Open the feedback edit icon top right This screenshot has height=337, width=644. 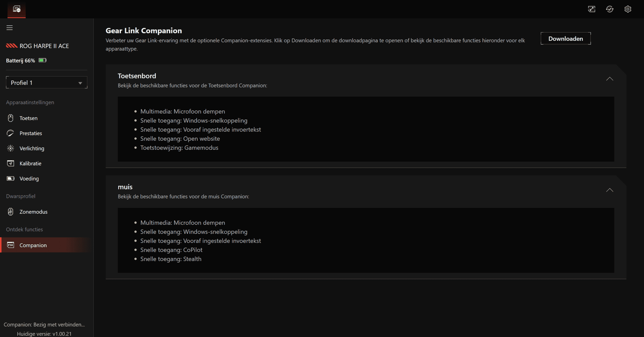point(592,9)
